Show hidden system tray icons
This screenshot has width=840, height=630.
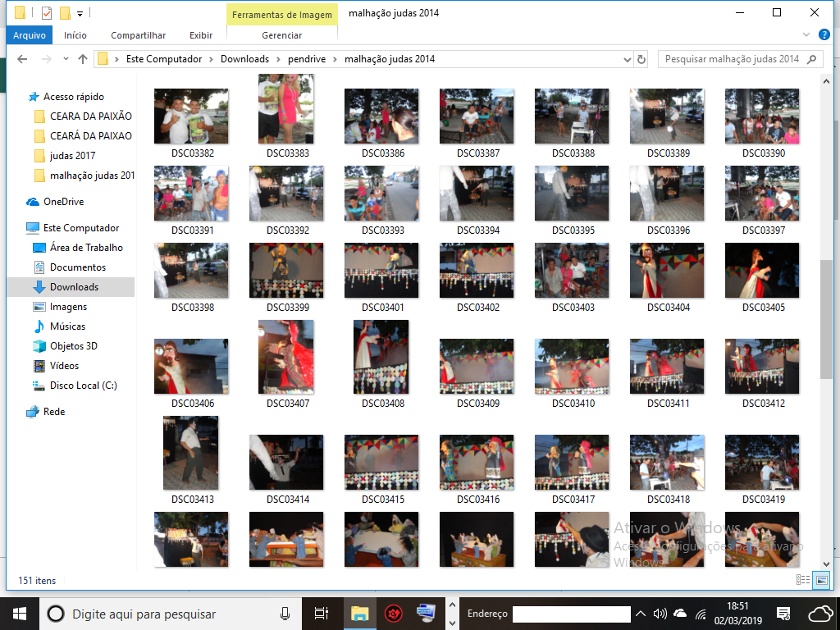[x=640, y=614]
